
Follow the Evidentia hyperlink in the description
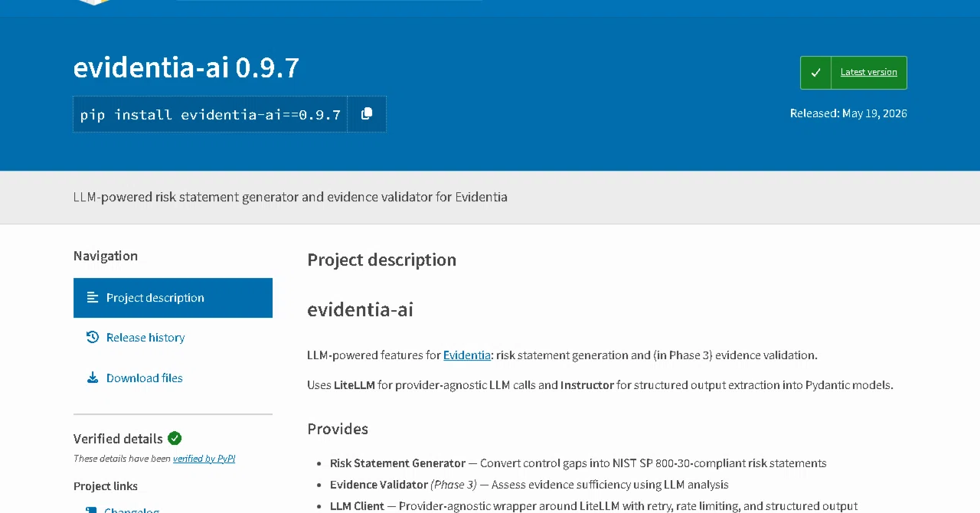467,355
